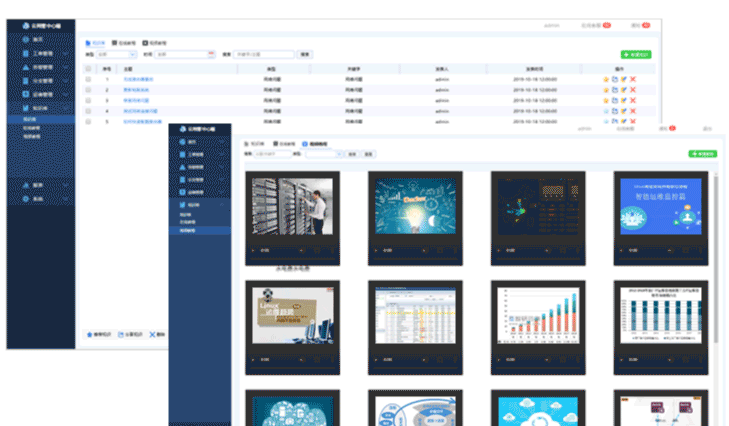Expand alarm management chevron in back sidebar
This screenshot has height=426, width=729.
click(66, 67)
